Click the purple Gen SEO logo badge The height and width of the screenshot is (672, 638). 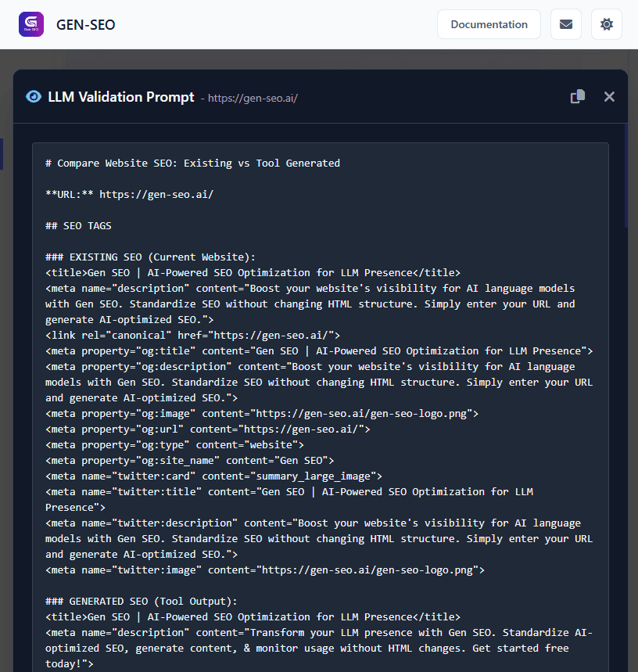[x=30, y=23]
